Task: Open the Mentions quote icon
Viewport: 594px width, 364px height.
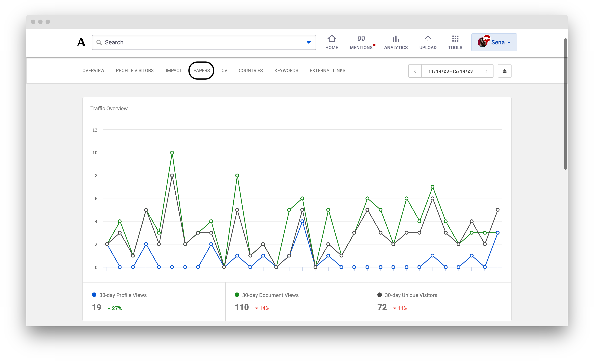Action: [361, 39]
